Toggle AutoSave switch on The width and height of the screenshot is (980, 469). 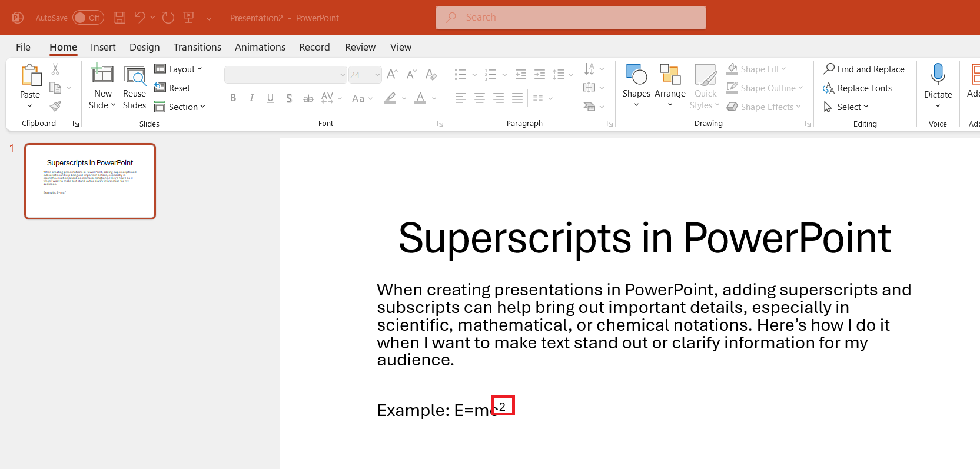tap(88, 18)
